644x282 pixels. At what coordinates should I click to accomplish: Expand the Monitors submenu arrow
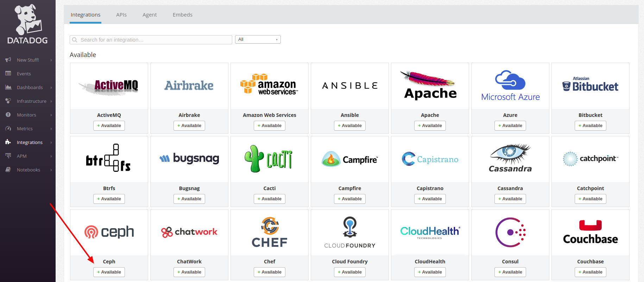click(x=51, y=115)
